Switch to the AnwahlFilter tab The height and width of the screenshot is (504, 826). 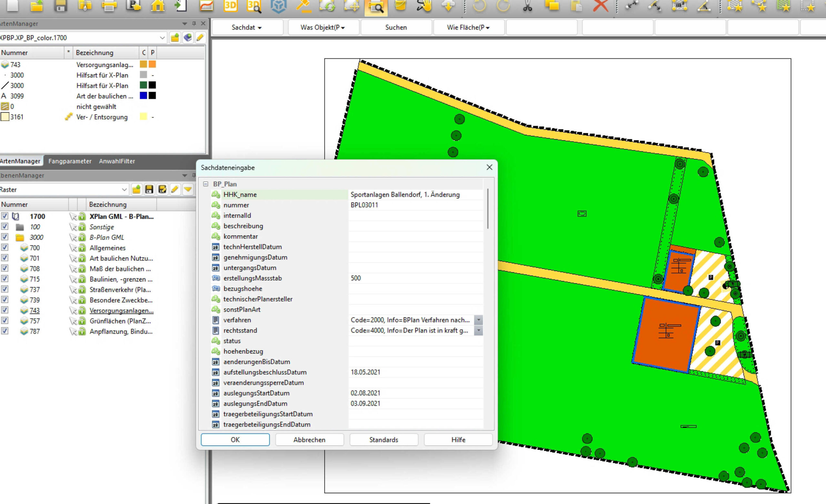[117, 161]
